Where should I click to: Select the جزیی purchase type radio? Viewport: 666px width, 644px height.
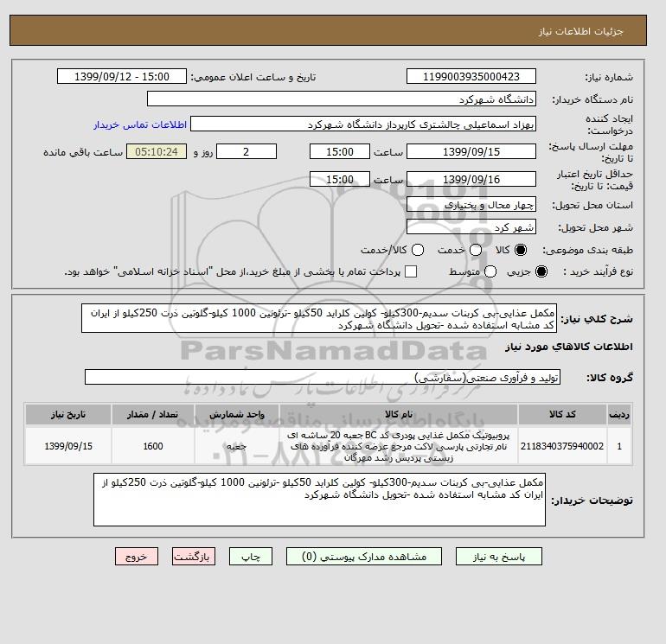click(x=541, y=271)
